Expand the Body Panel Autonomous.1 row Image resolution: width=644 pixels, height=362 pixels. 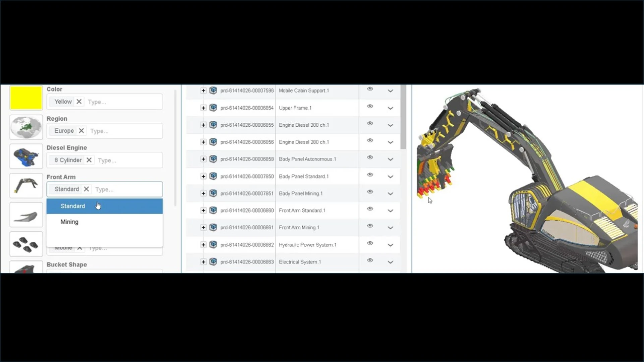tap(203, 159)
